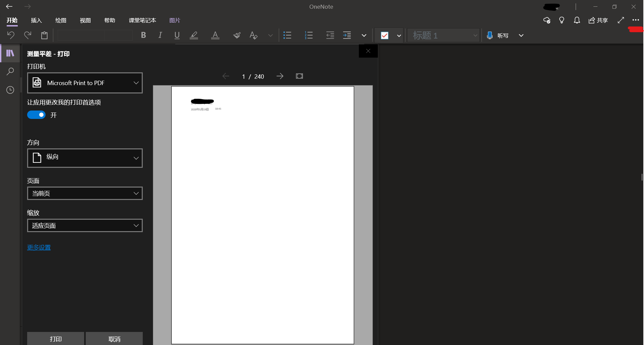This screenshot has height=345, width=644.
Task: Click the page number field showing 1
Action: click(x=244, y=77)
